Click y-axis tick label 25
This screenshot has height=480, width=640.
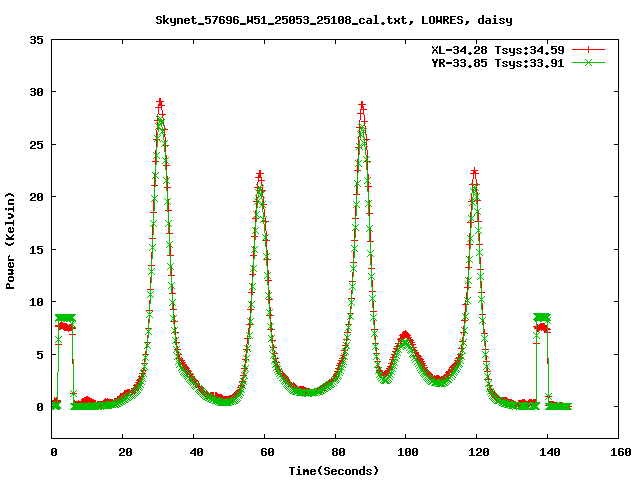[x=37, y=145]
